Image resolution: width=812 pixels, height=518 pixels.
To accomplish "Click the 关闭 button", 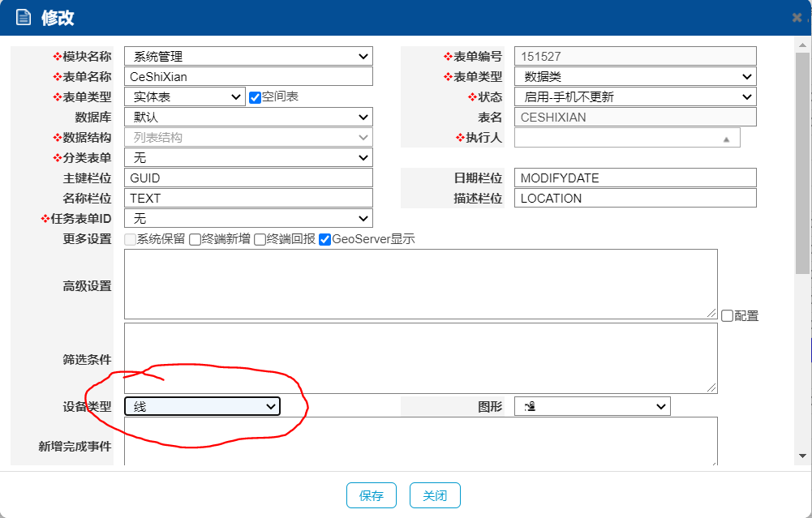I will coord(435,495).
